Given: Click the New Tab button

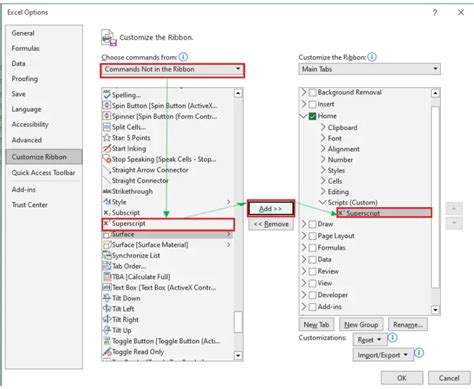Looking at the screenshot, I should tap(316, 324).
